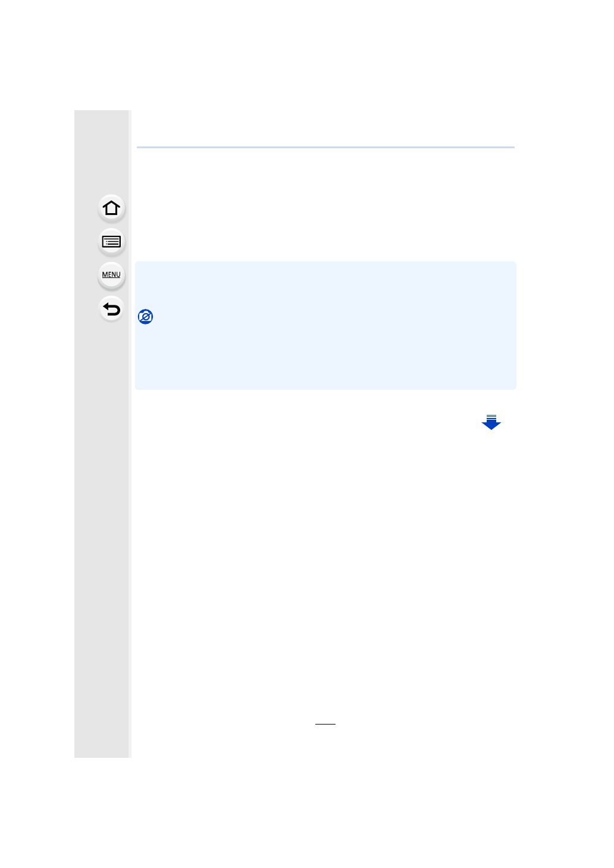Tap the curved return arrow icon

pyautogui.click(x=111, y=309)
